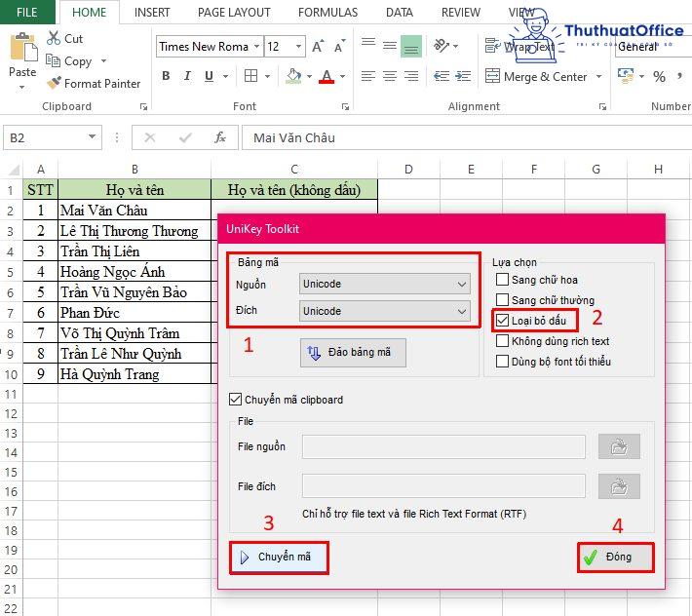Apply cell borders icon
Image resolution: width=692 pixels, height=616 pixels.
251,76
